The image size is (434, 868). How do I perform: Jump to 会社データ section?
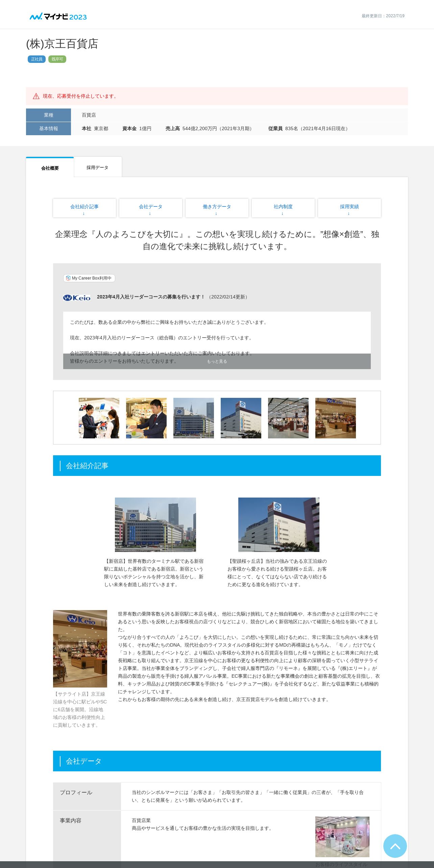point(151,208)
